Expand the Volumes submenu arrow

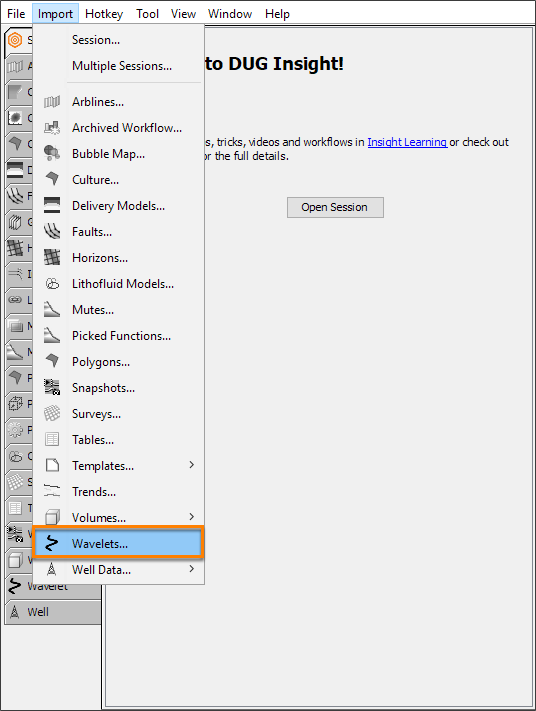(x=191, y=517)
